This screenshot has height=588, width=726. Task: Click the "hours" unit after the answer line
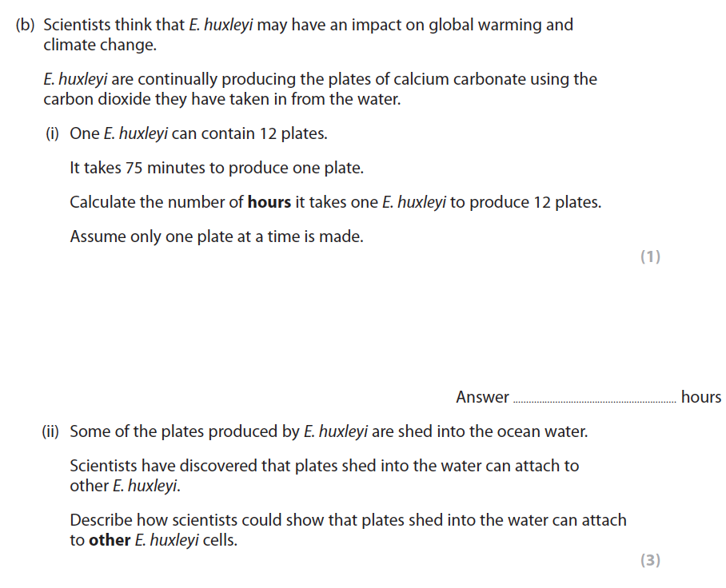pos(701,397)
